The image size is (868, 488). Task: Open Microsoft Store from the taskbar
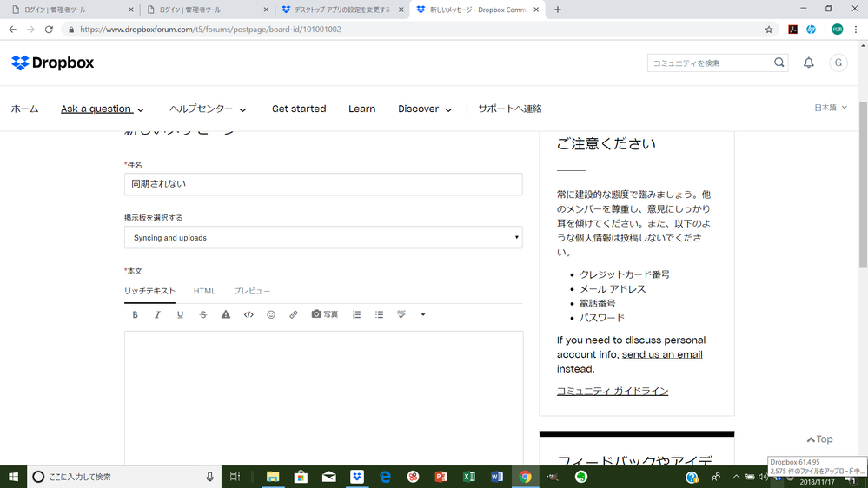click(x=301, y=477)
